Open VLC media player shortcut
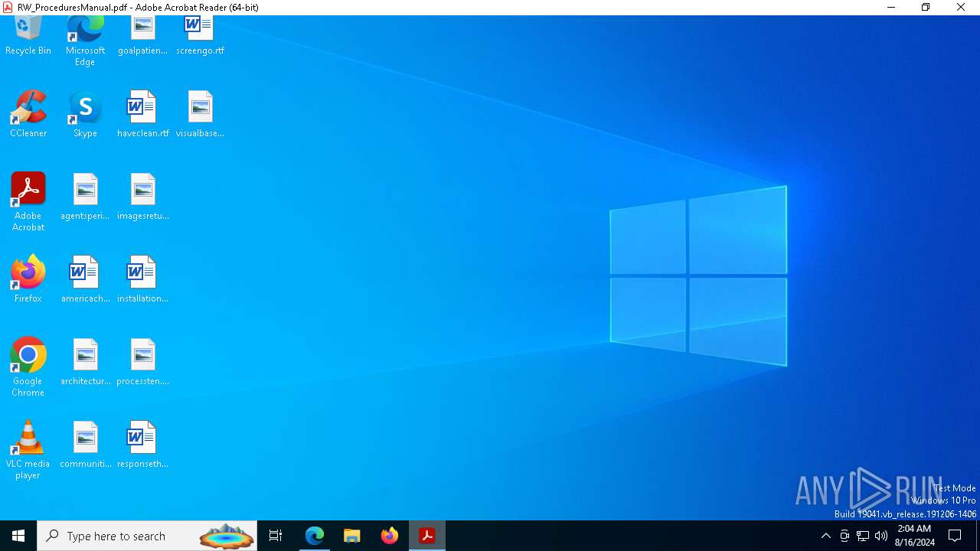Viewport: 980px width, 551px height. (x=28, y=450)
